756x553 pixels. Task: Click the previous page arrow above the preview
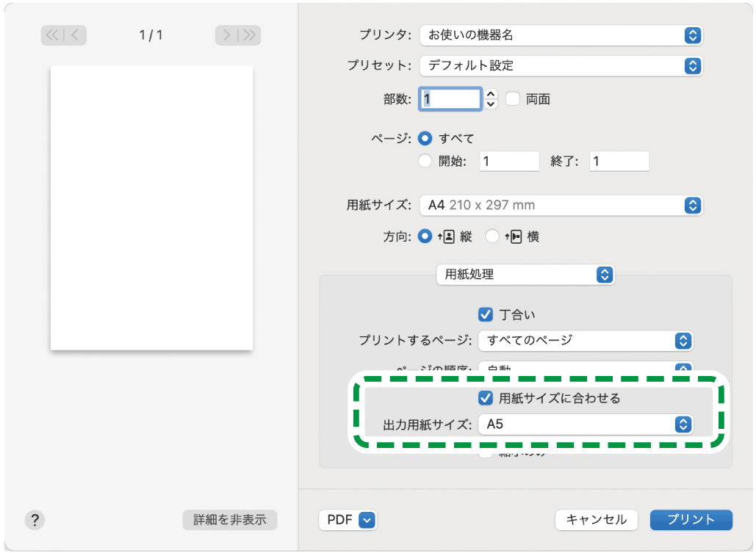click(73, 35)
